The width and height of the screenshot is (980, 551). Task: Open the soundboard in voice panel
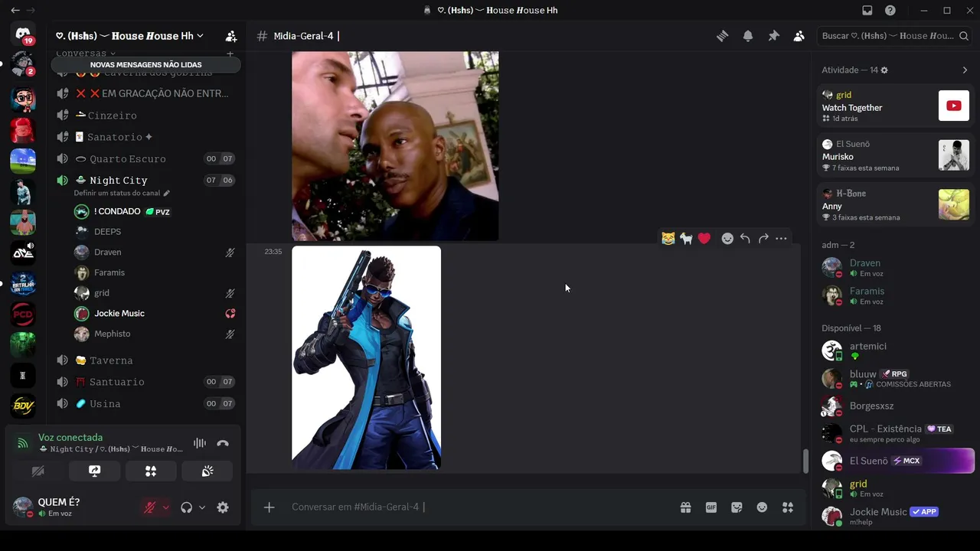(207, 471)
